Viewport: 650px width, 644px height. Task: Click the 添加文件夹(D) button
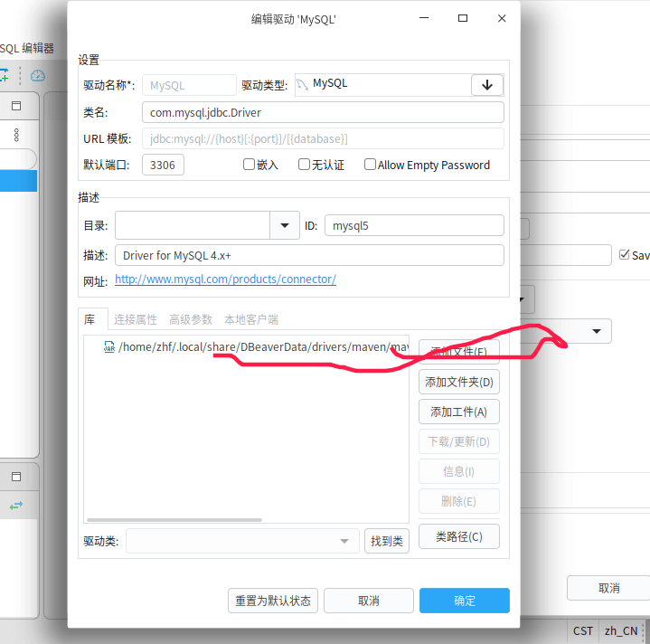459,382
